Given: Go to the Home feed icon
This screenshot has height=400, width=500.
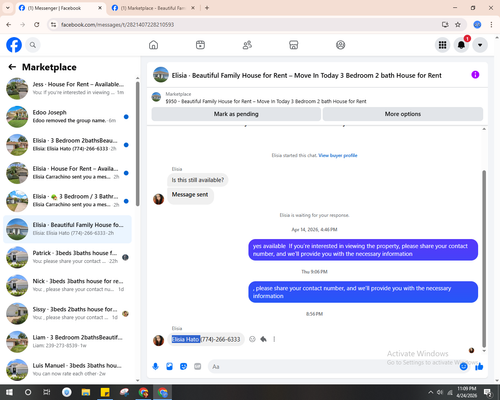Looking at the screenshot, I should (153, 45).
